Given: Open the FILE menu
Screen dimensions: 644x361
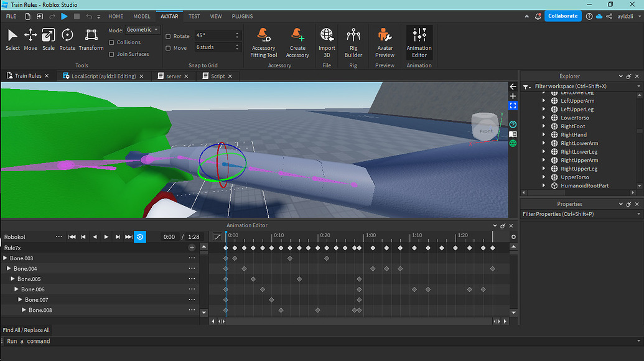Looking at the screenshot, I should (11, 16).
